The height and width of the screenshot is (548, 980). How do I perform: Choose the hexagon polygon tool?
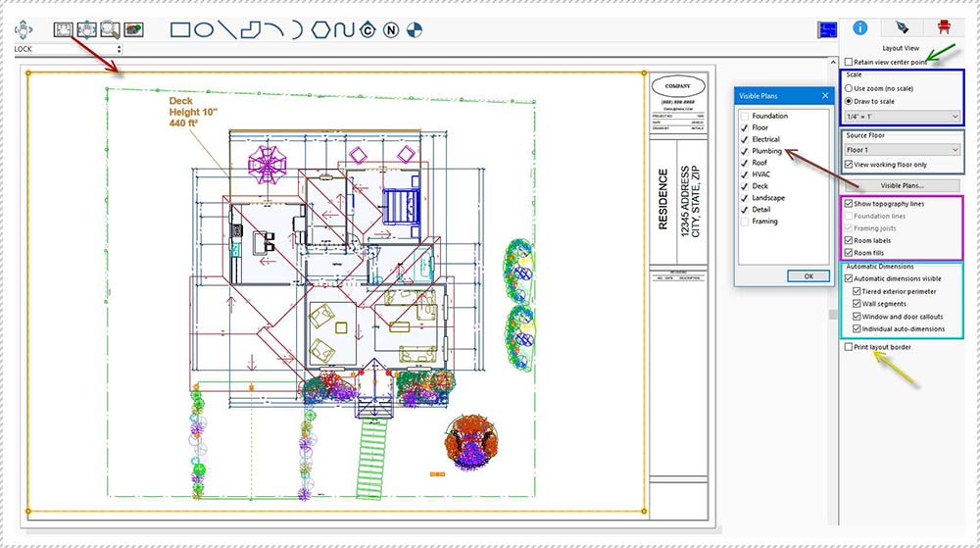coord(319,29)
